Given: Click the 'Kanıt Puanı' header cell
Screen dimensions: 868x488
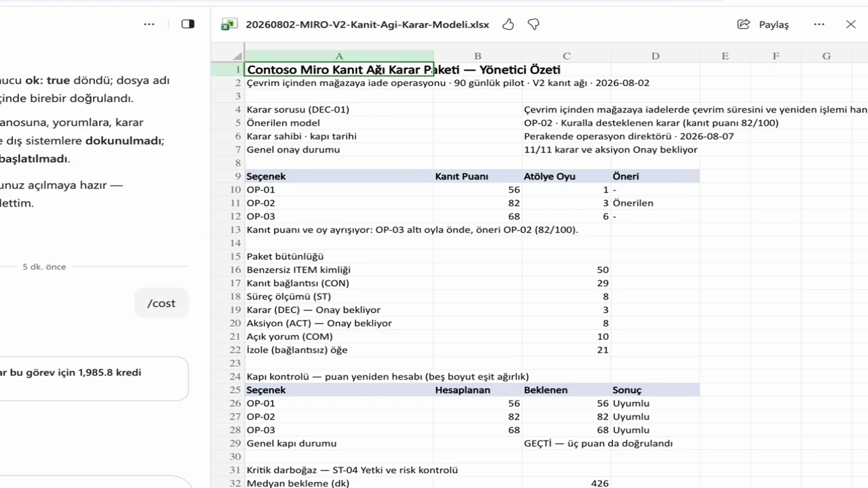Looking at the screenshot, I should click(x=477, y=176).
